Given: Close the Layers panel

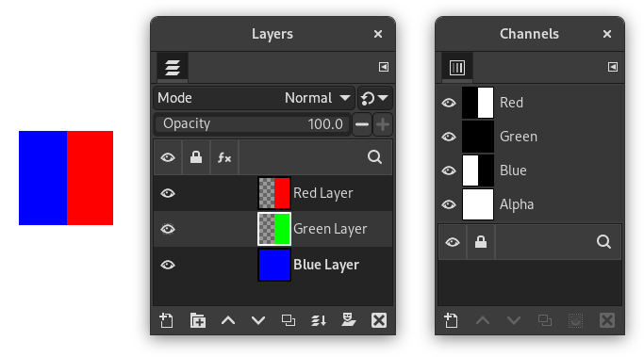Looking at the screenshot, I should coord(378,34).
